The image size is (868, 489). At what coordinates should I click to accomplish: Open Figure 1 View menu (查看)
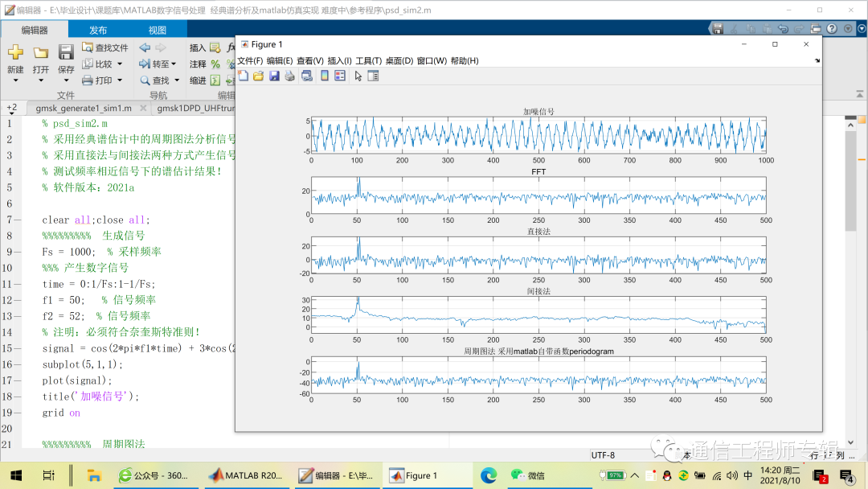pyautogui.click(x=310, y=61)
